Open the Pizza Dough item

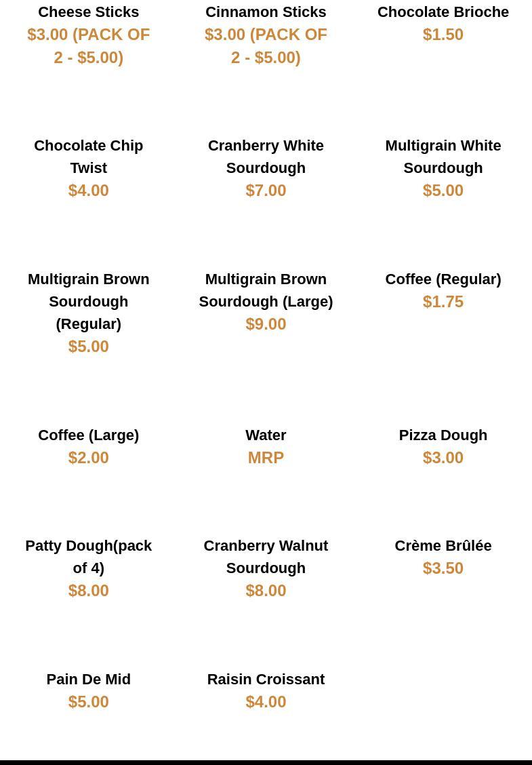pyautogui.click(x=443, y=435)
